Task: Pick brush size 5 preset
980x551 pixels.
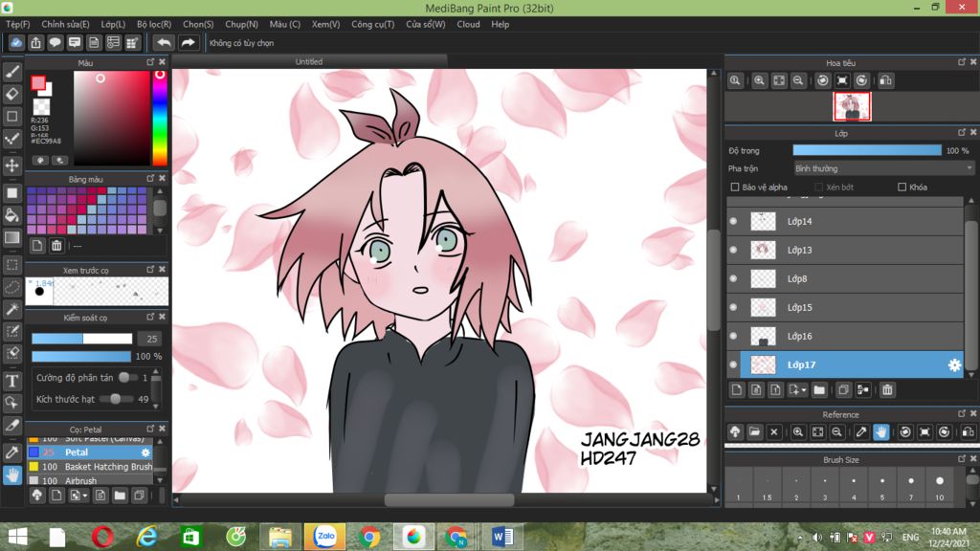Action: (881, 486)
